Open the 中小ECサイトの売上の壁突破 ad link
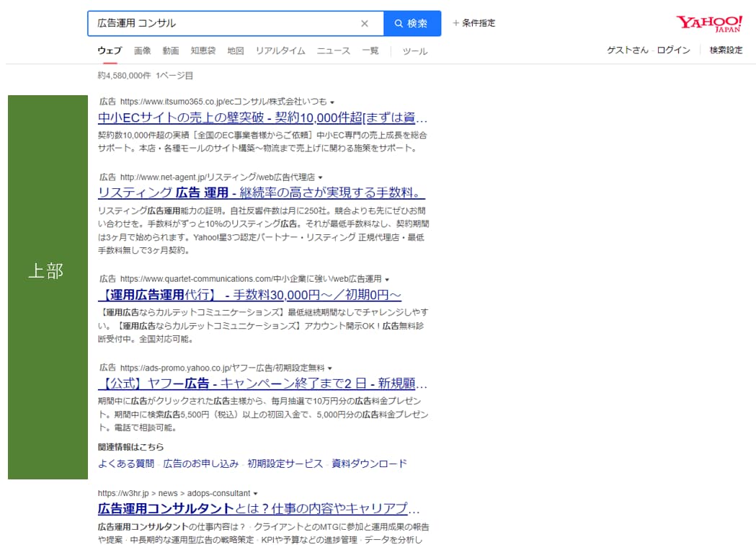The width and height of the screenshot is (756, 545). 262,118
